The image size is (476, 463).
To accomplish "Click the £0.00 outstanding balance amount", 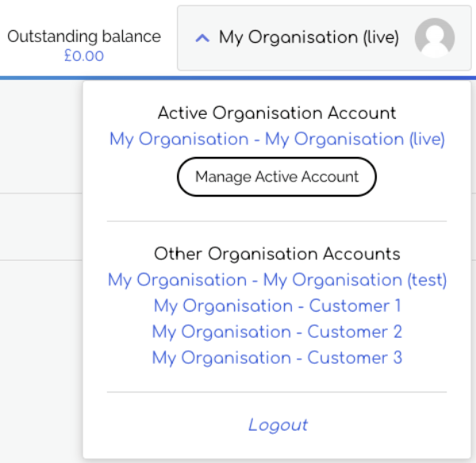I will point(84,55).
